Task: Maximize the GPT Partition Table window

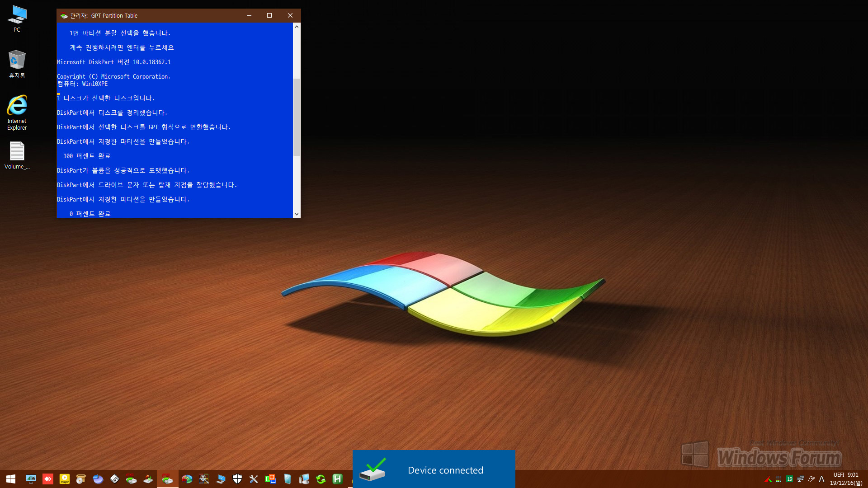Action: 269,15
